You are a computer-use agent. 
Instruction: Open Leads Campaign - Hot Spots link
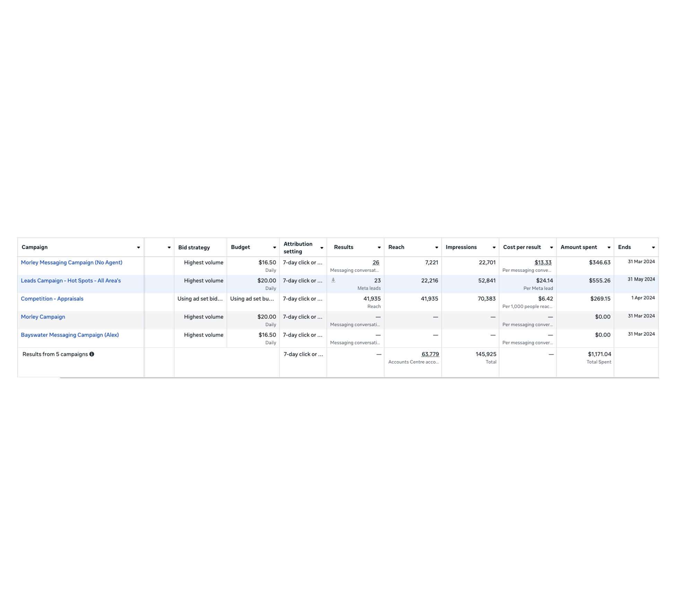click(71, 281)
